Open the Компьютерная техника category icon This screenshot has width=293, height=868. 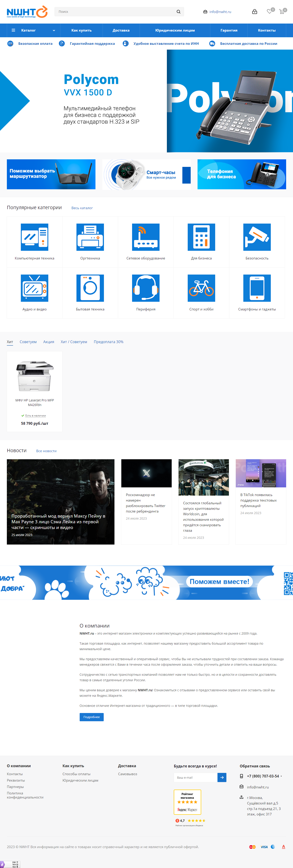pos(34,237)
